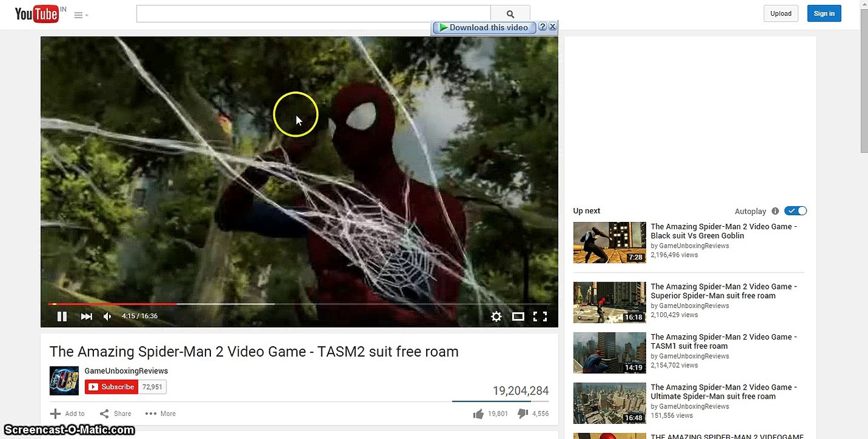Open the GameUnboxingReviews channel name link

tap(126, 371)
